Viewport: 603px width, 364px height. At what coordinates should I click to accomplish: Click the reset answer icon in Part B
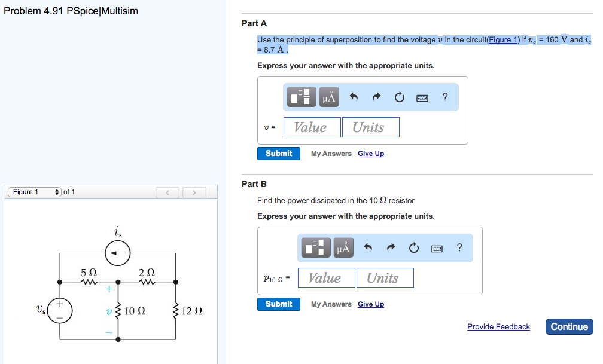click(x=414, y=247)
